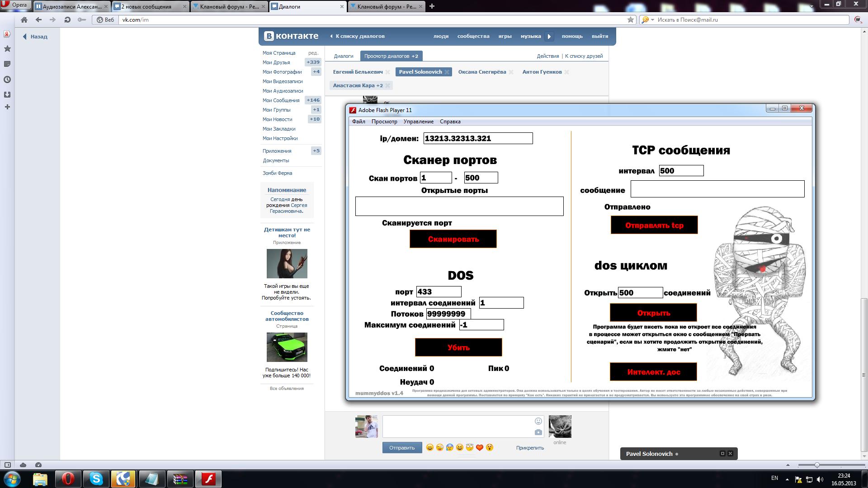
Task: Switch to the Оксана Снегирёва dialog tab
Action: click(x=482, y=72)
